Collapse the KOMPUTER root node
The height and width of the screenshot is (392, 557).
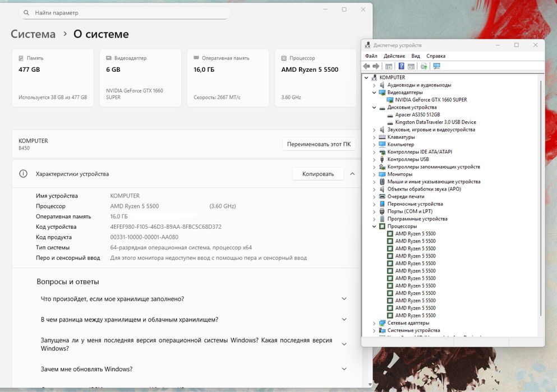coord(366,77)
